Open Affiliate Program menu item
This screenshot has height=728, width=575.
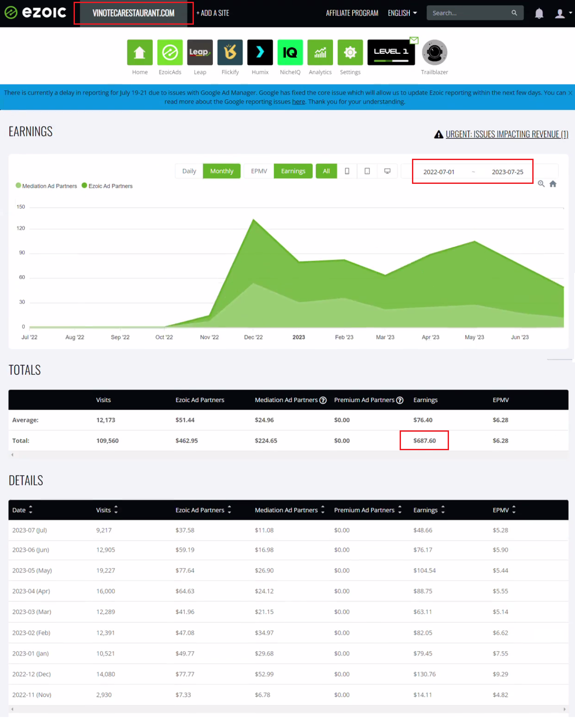[x=352, y=13]
